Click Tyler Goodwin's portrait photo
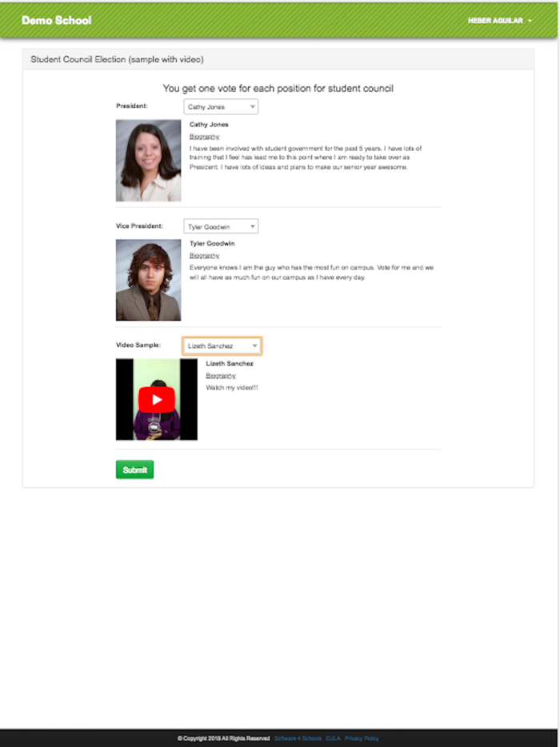The width and height of the screenshot is (560, 747). (148, 280)
